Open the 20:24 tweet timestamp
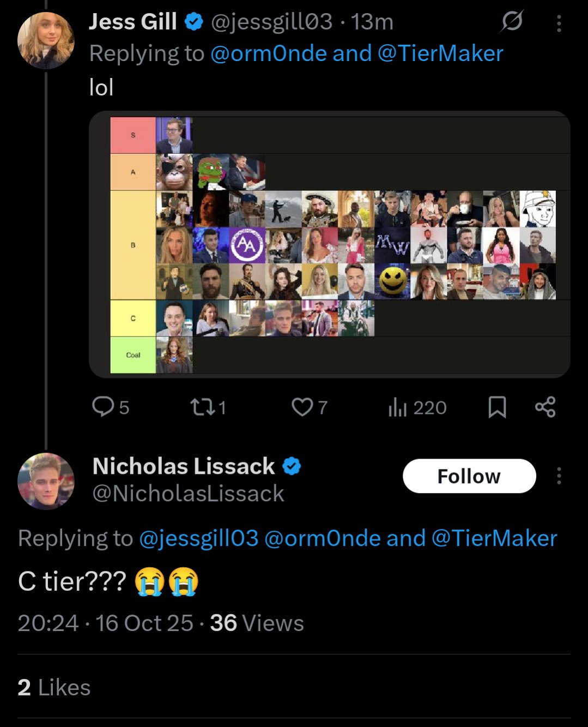Image resolution: width=588 pixels, height=727 pixels. pyautogui.click(x=48, y=623)
